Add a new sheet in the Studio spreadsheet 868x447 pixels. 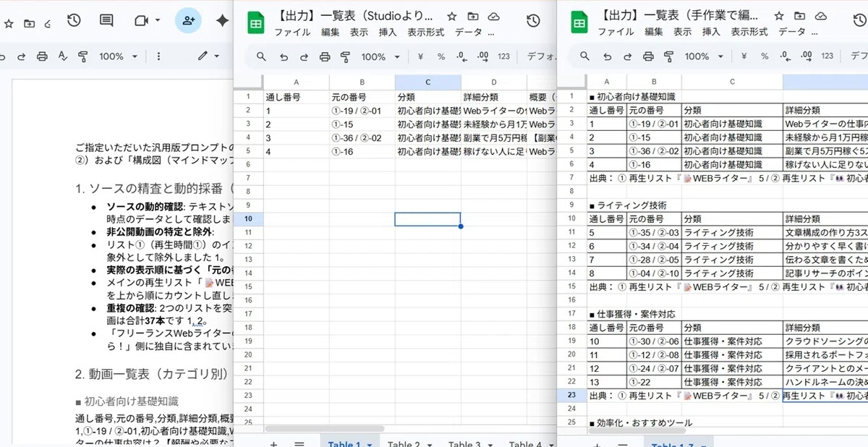point(273,444)
